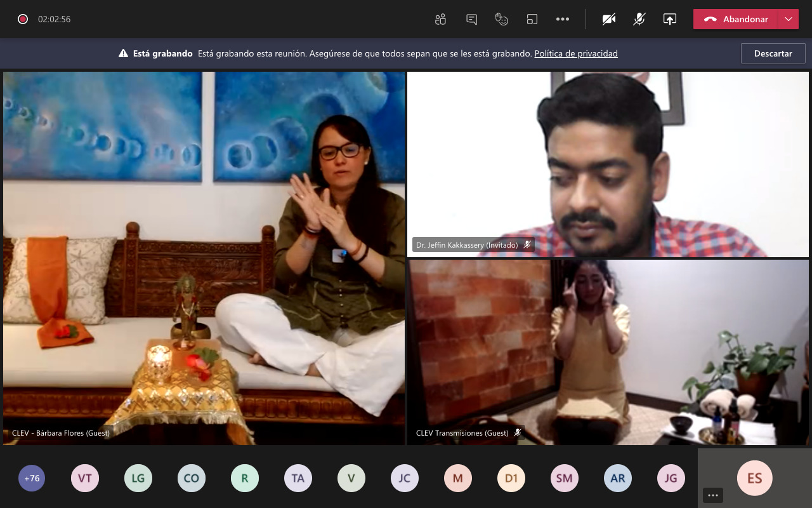This screenshot has height=508, width=812.
Task: Toggle the camera on
Action: click(609, 19)
